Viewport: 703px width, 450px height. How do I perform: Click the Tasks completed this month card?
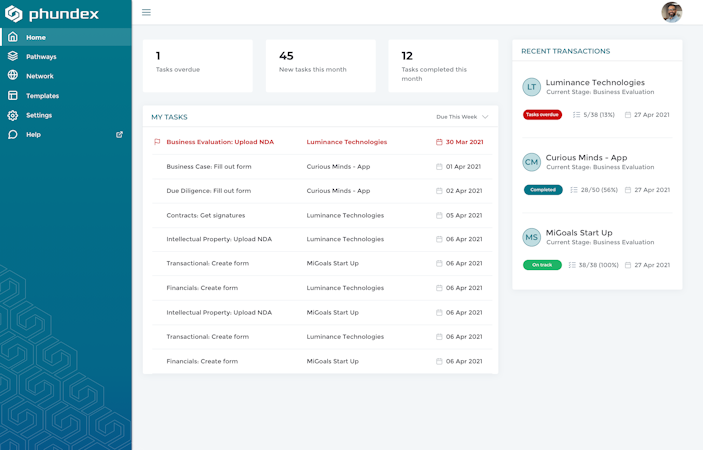tap(443, 66)
